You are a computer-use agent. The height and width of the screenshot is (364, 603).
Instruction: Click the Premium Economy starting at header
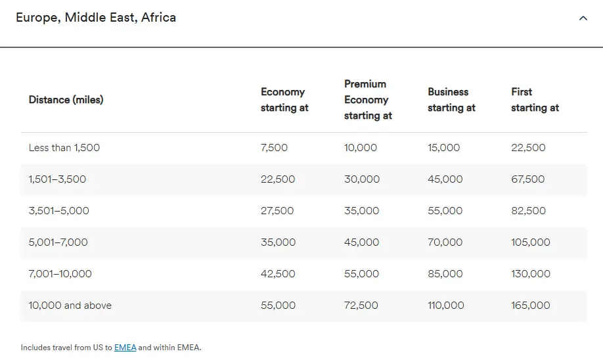[368, 100]
